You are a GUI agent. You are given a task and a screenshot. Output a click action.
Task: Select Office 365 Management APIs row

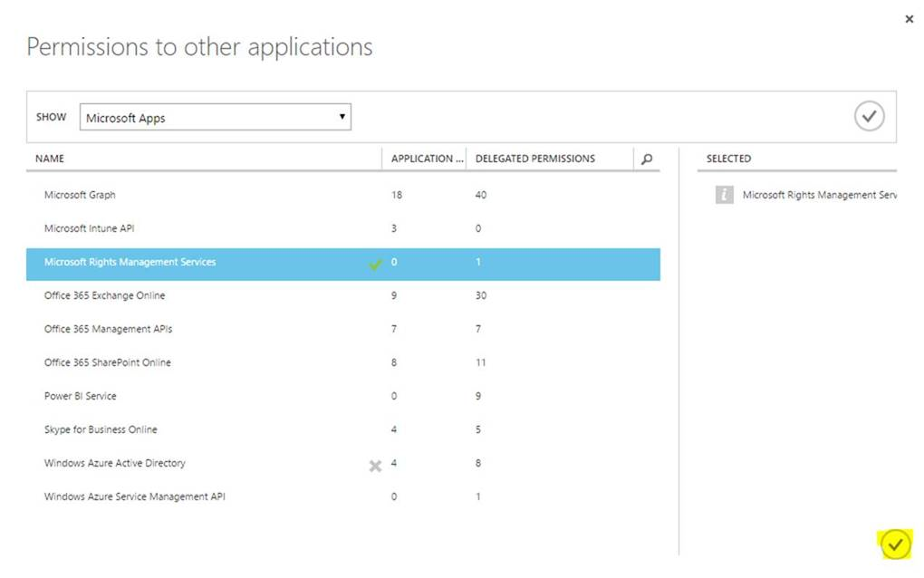[343, 329]
